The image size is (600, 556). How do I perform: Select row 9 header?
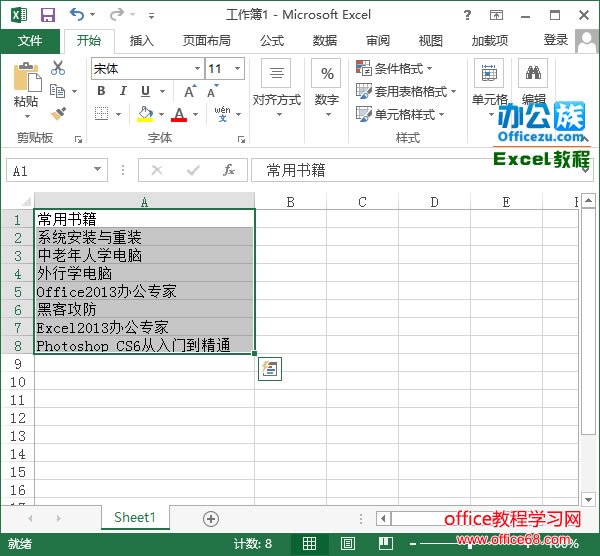tap(18, 364)
